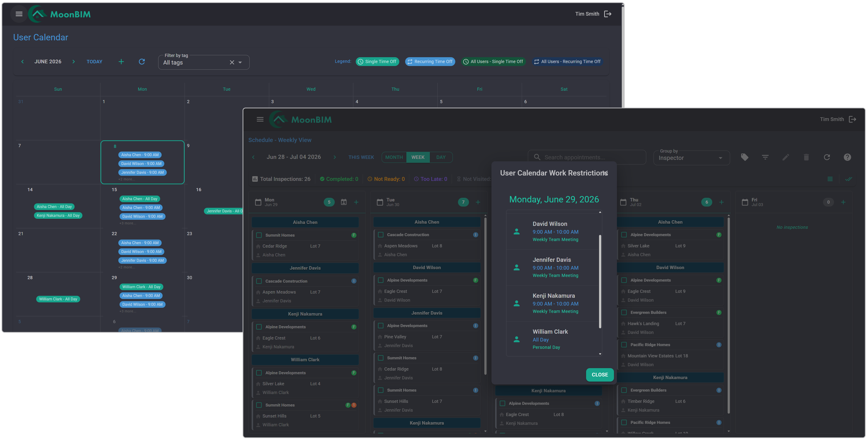This screenshot has height=440, width=868.
Task: Switch to DAY view tab
Action: [441, 157]
